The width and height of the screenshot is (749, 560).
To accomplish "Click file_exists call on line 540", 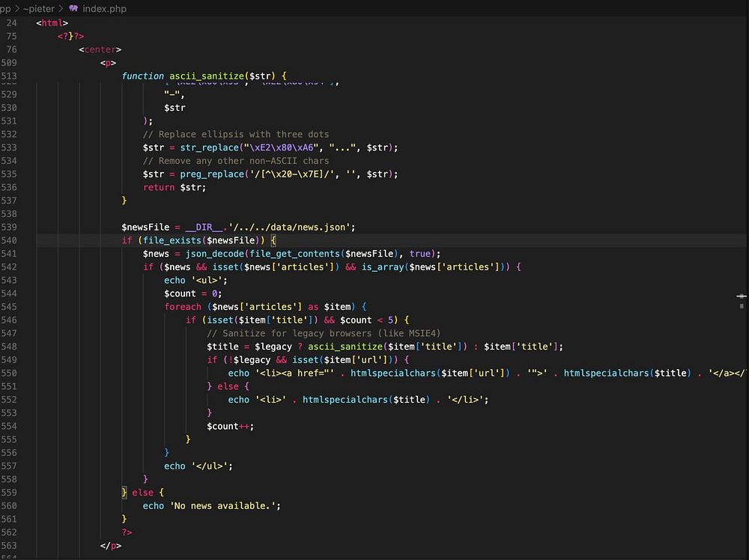I will [x=172, y=240].
